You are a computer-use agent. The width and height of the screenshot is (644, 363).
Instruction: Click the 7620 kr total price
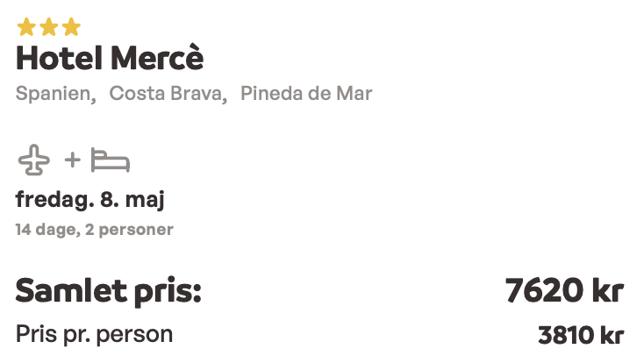[565, 290]
